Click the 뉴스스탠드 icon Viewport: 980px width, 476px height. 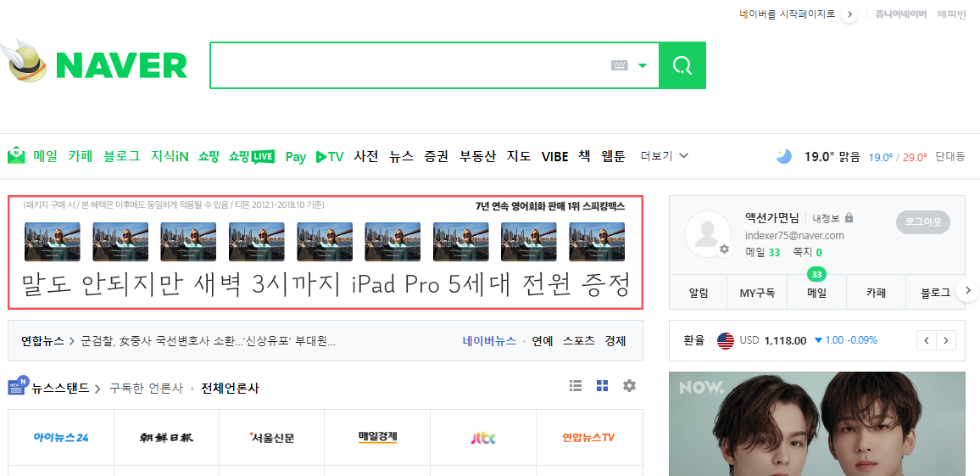pyautogui.click(x=18, y=386)
